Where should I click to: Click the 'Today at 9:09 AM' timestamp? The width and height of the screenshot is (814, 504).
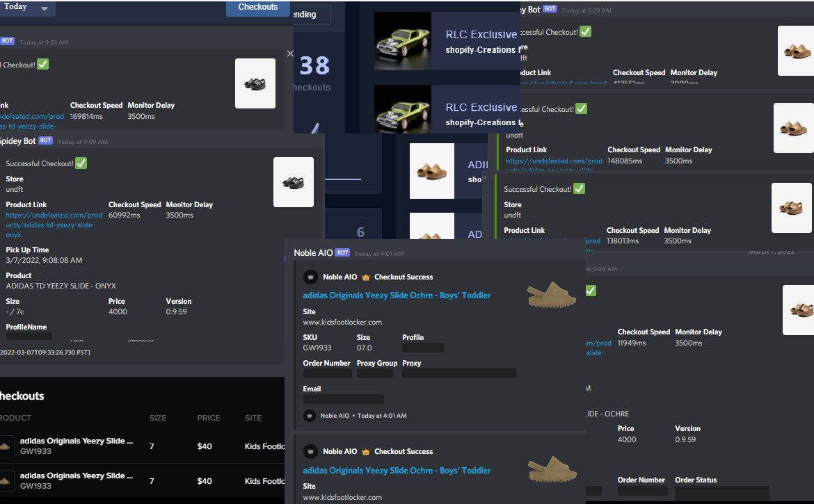tap(83, 142)
